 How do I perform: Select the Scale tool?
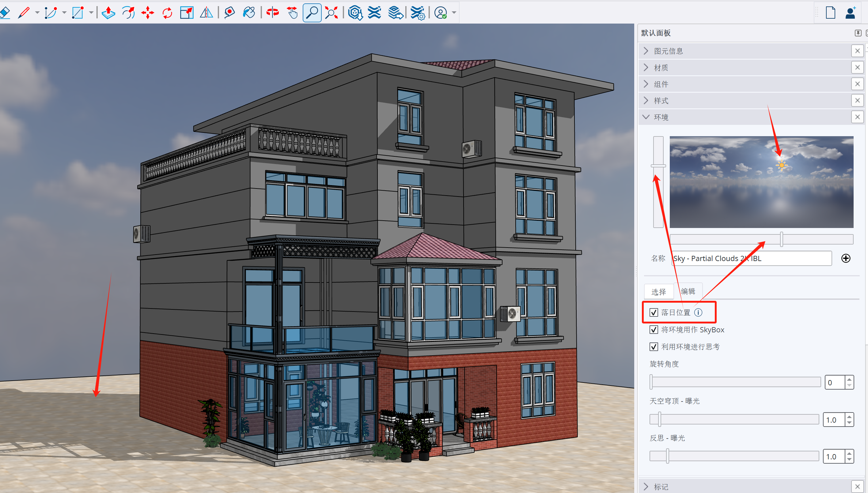[186, 13]
